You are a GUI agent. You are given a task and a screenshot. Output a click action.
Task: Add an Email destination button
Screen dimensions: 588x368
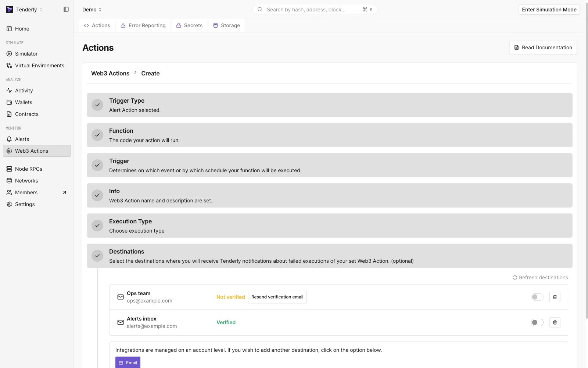(128, 362)
